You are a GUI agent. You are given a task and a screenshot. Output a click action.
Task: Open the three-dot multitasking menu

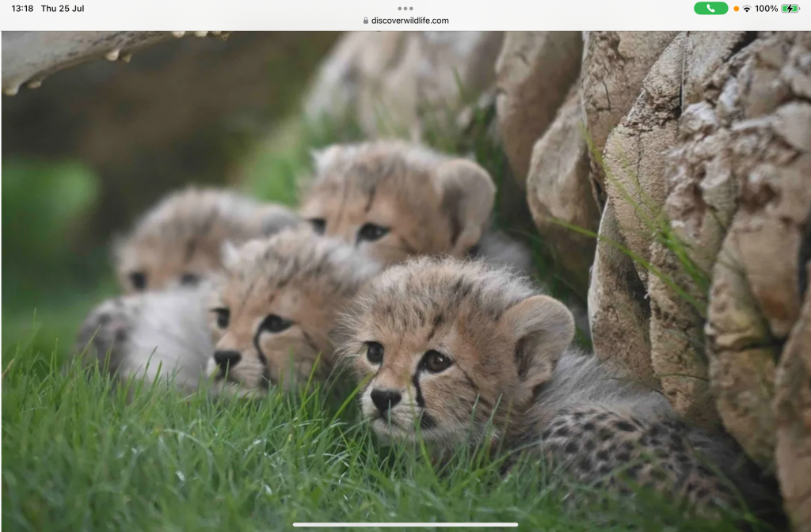pos(405,8)
